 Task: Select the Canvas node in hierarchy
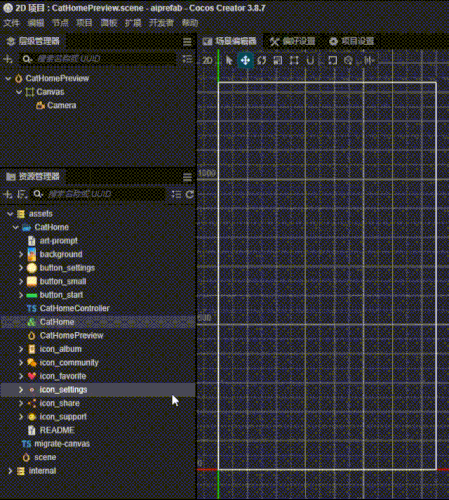pos(50,92)
